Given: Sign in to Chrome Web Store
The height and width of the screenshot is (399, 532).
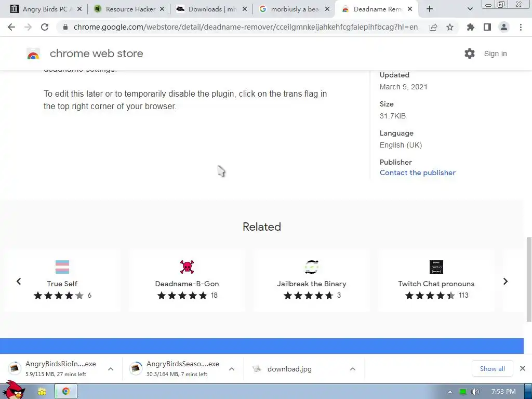Looking at the screenshot, I should [x=495, y=54].
